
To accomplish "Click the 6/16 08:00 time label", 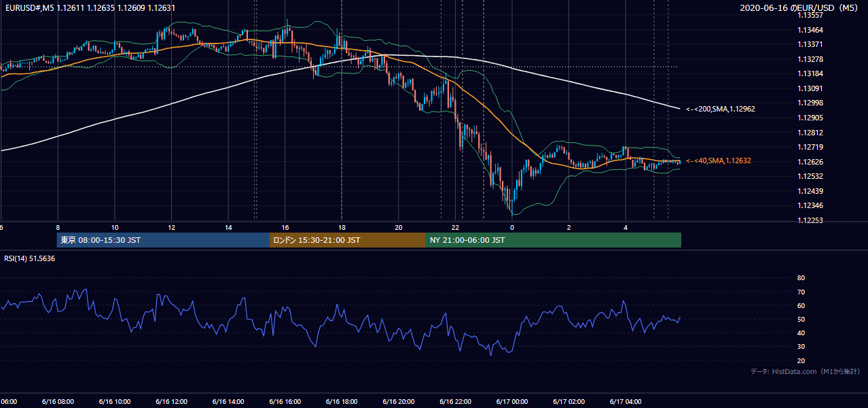I will pyautogui.click(x=58, y=401).
